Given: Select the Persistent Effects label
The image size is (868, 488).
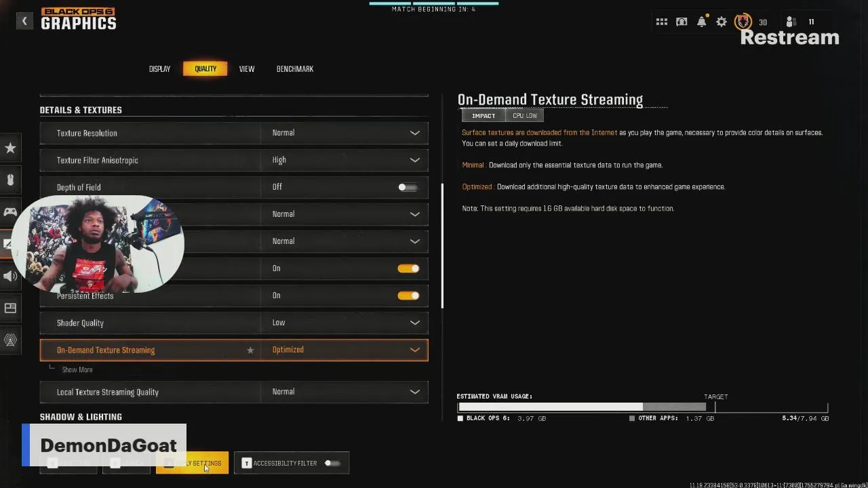Looking at the screenshot, I should 85,296.
